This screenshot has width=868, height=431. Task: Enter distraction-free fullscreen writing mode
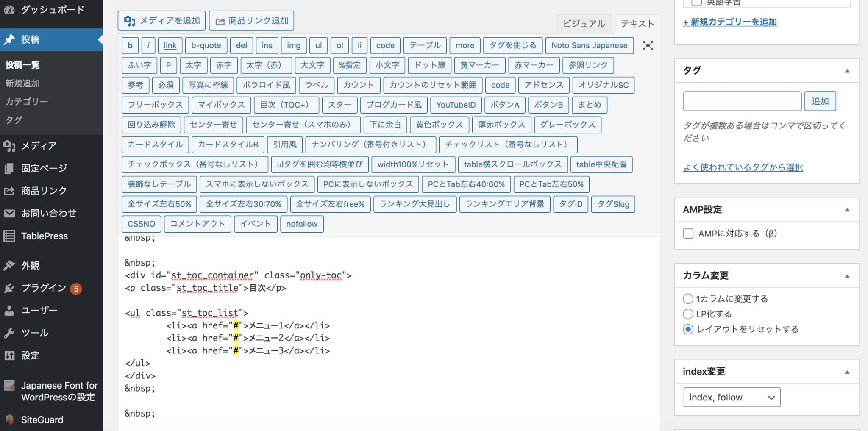[648, 45]
